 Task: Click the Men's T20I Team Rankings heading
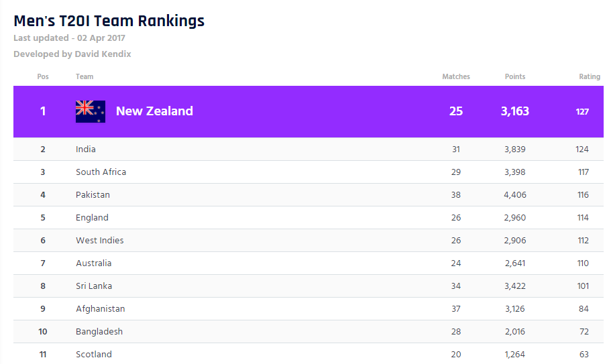point(109,21)
